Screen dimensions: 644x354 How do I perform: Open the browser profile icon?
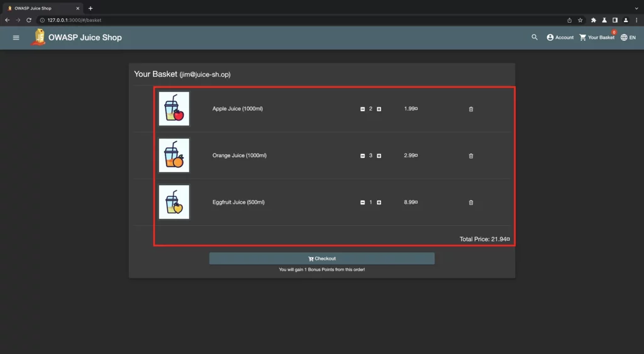(626, 20)
